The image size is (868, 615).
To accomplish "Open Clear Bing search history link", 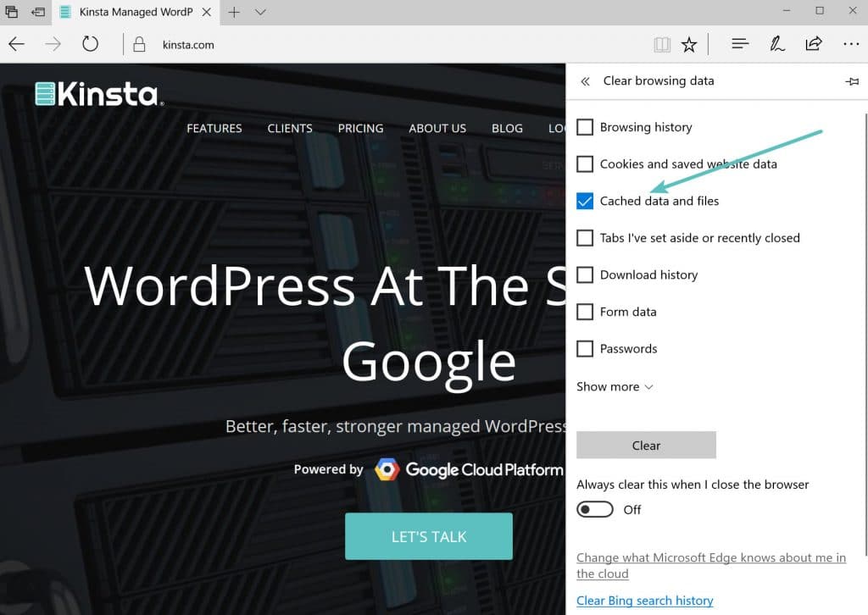I will coord(644,601).
